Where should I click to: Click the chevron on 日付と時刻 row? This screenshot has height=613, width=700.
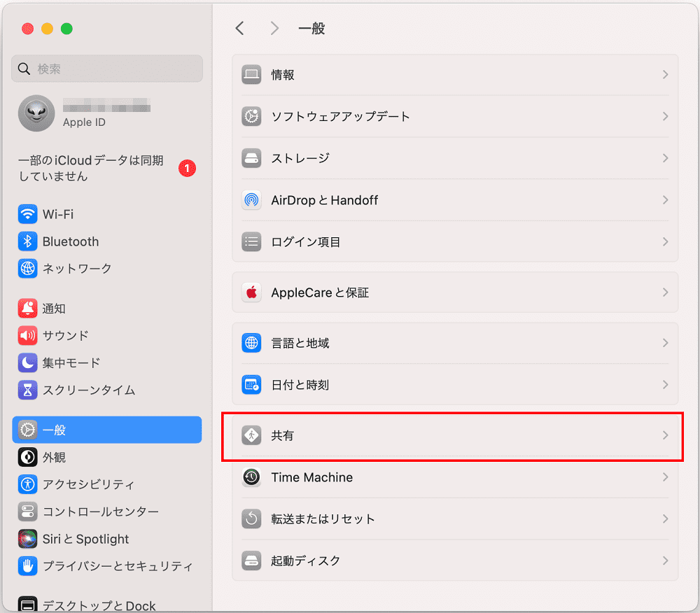pos(665,385)
